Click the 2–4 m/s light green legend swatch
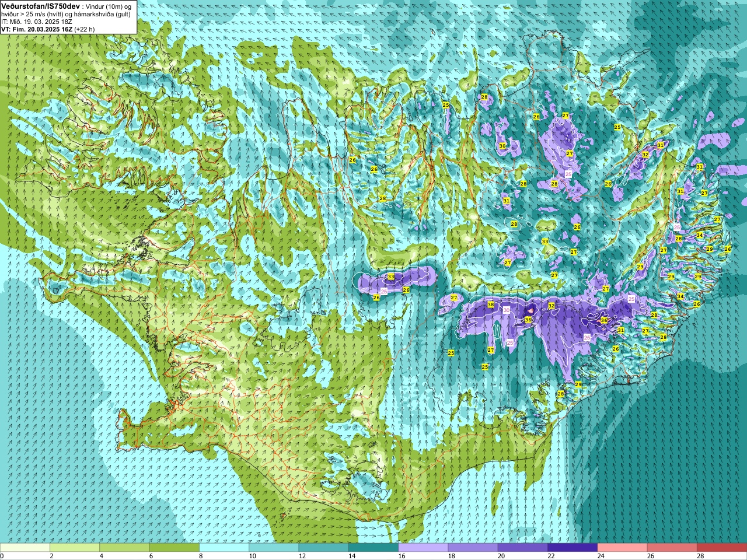Image resolution: width=747 pixels, height=560 pixels. click(x=75, y=548)
